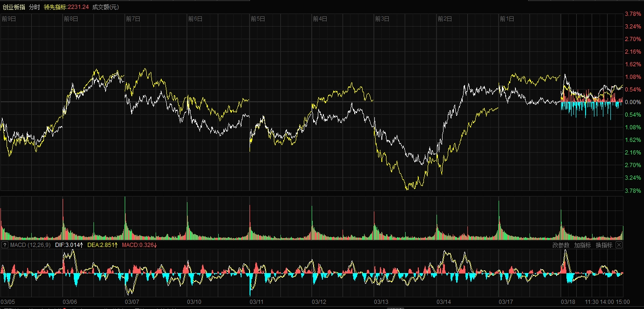Select the 前9日 day header
This screenshot has width=644, height=309.
tap(9, 19)
